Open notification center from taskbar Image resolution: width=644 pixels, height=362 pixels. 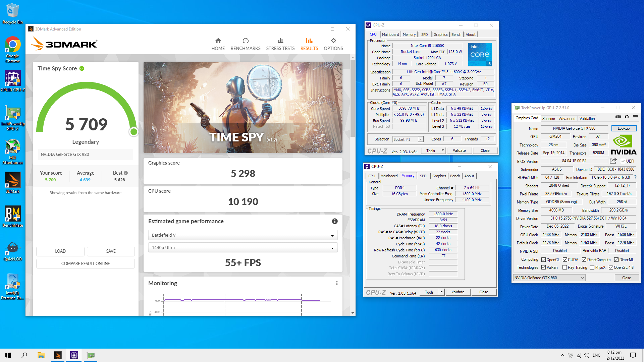[633, 355]
